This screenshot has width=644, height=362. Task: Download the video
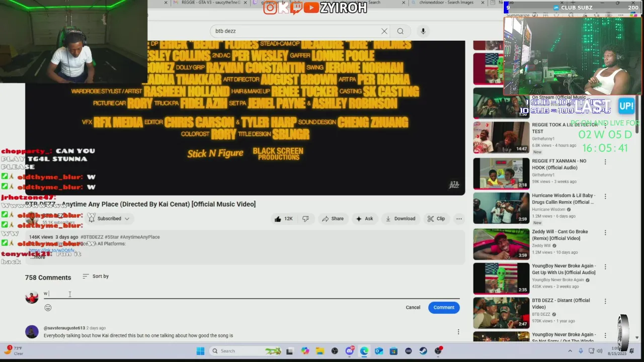(x=400, y=219)
